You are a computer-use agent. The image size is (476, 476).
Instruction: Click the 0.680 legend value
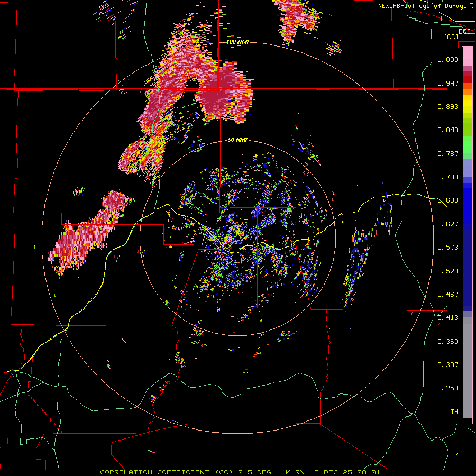click(x=448, y=200)
